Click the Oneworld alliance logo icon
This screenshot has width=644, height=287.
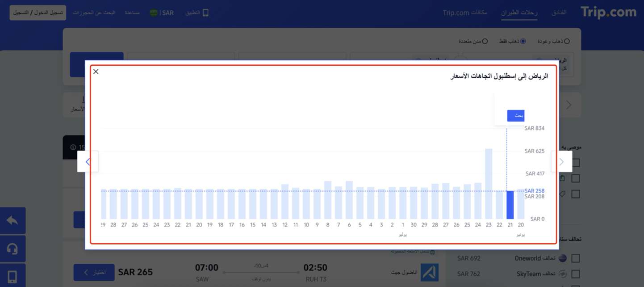[563, 258]
